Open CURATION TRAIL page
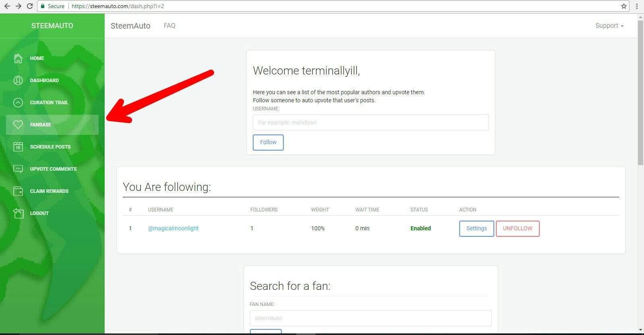The width and height of the screenshot is (644, 335). point(52,103)
